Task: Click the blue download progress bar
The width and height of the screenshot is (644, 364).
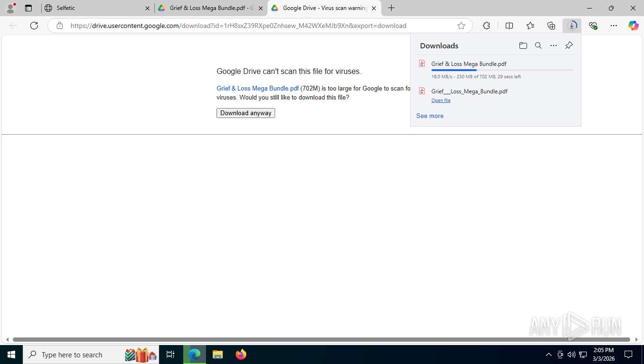Action: click(454, 70)
